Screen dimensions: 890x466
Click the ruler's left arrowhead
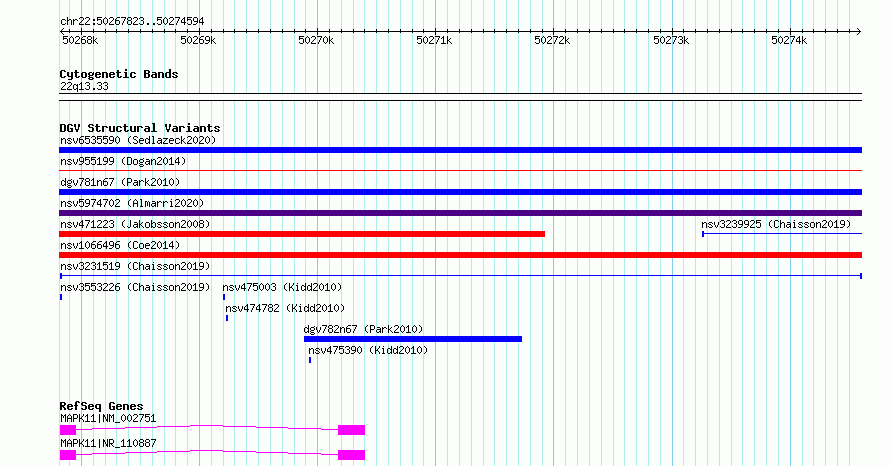pos(62,32)
